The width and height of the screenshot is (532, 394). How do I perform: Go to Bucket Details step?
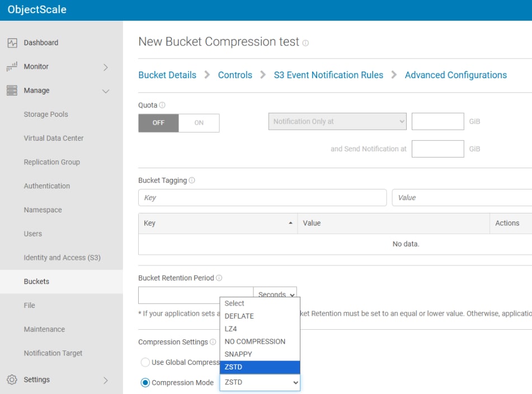(x=167, y=75)
